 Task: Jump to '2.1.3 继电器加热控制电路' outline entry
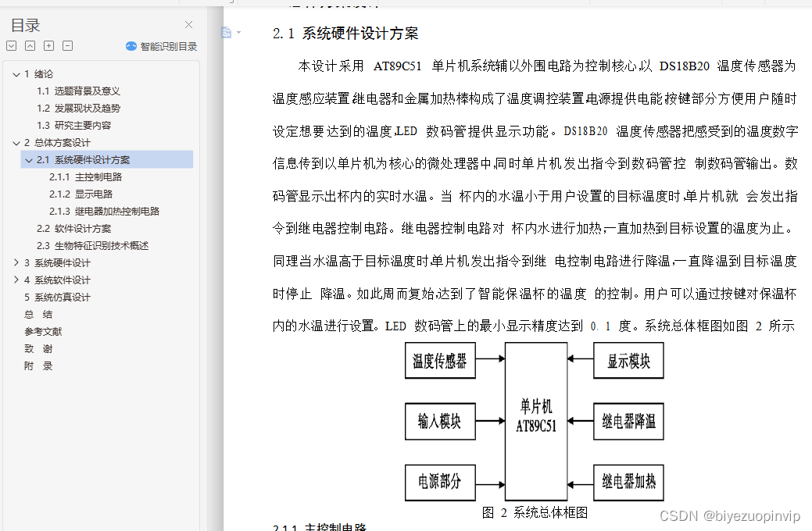tap(104, 211)
